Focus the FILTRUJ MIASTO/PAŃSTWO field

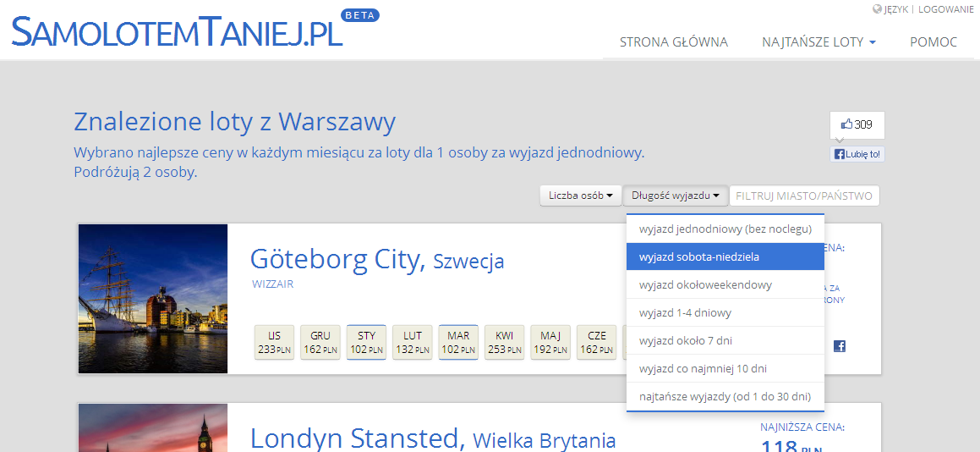[804, 196]
